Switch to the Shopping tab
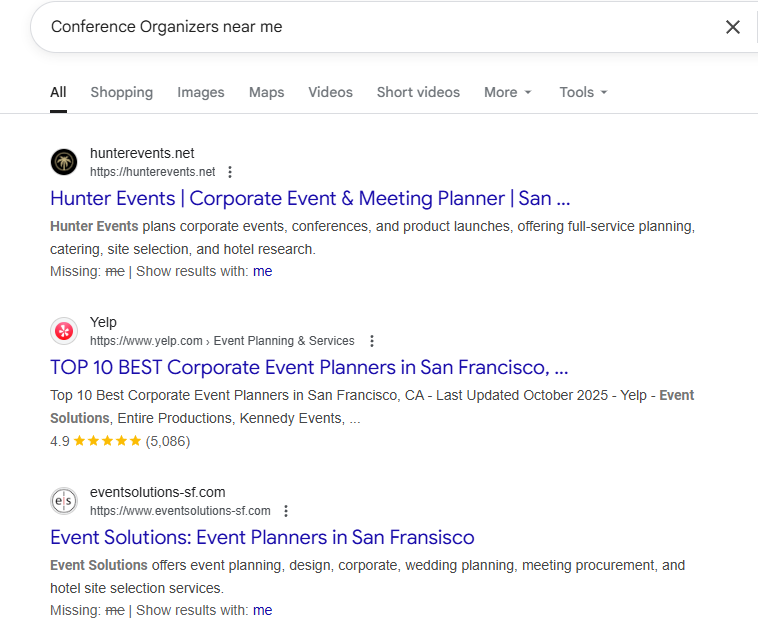 pos(121,92)
